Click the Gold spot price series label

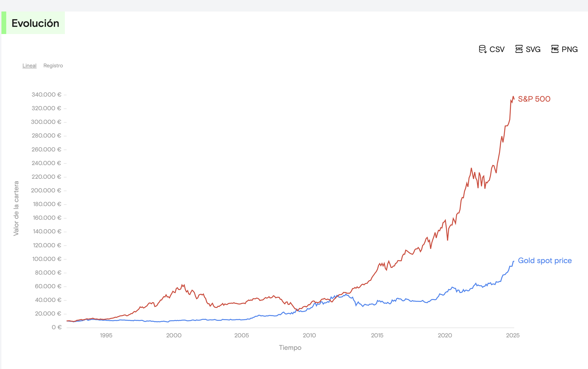[x=545, y=261]
